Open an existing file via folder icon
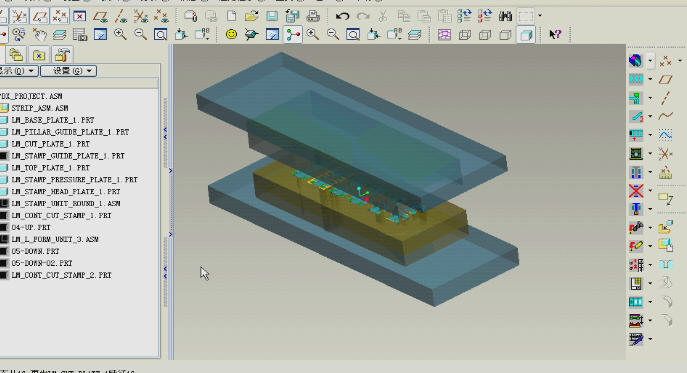Viewport: 687px width, 373px height. pyautogui.click(x=251, y=16)
